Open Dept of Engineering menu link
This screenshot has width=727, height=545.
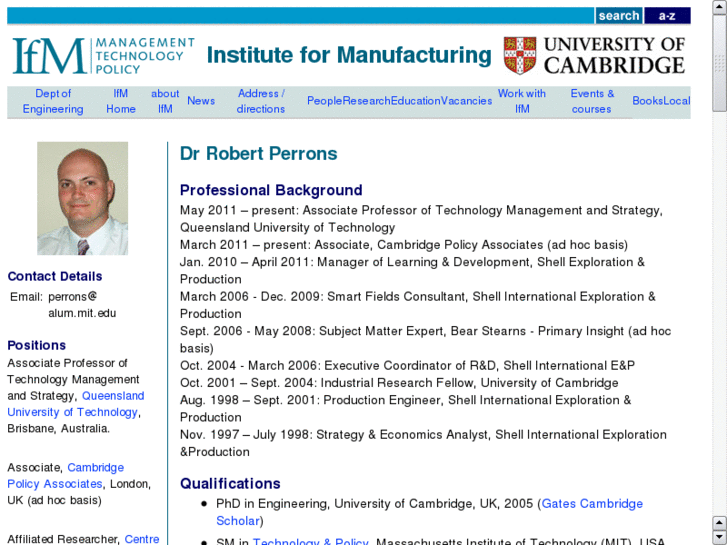click(53, 101)
